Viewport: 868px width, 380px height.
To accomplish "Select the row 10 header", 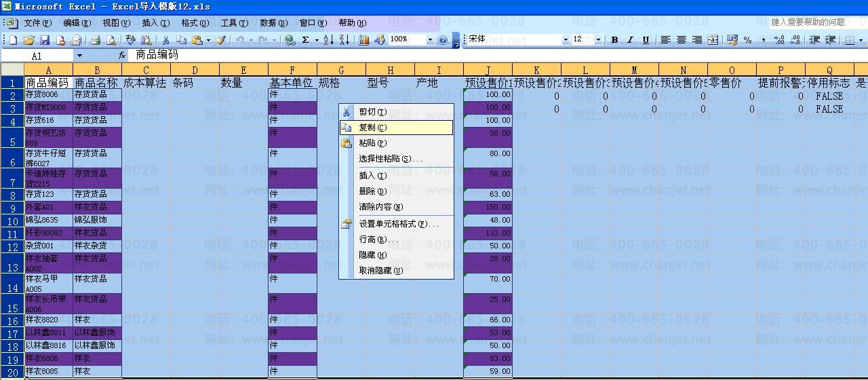I will [x=12, y=221].
